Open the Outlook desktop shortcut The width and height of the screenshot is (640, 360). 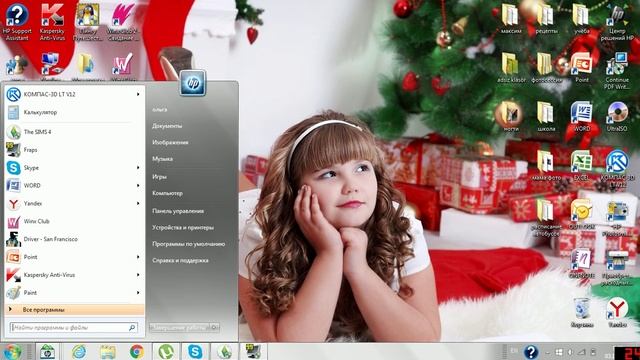[x=582, y=214]
